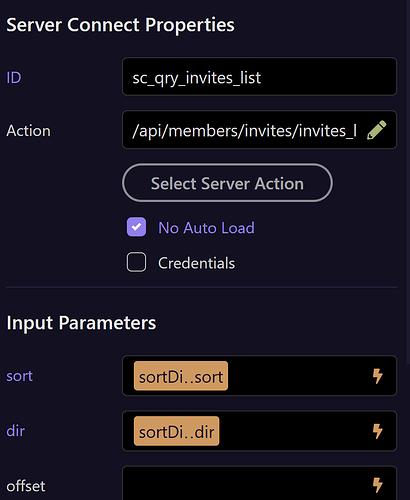Screen dimensions: 410x500
Task: Select the sortDi..dir binding tag
Action: 177,431
